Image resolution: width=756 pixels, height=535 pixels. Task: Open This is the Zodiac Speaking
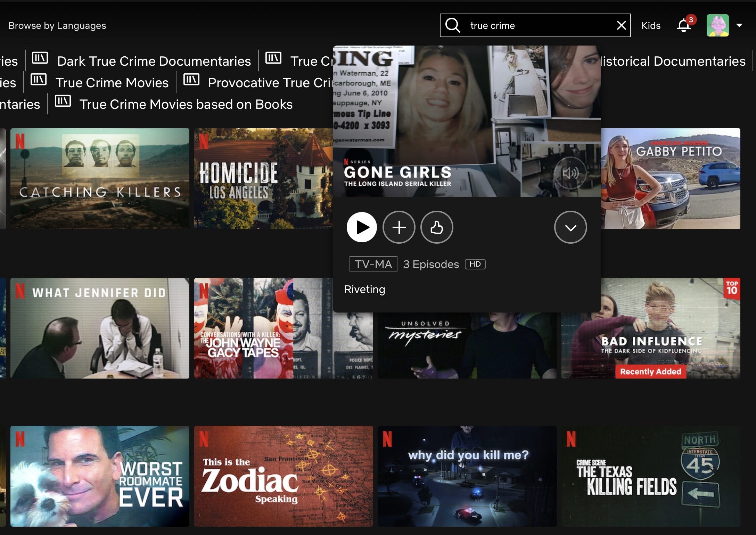click(283, 476)
